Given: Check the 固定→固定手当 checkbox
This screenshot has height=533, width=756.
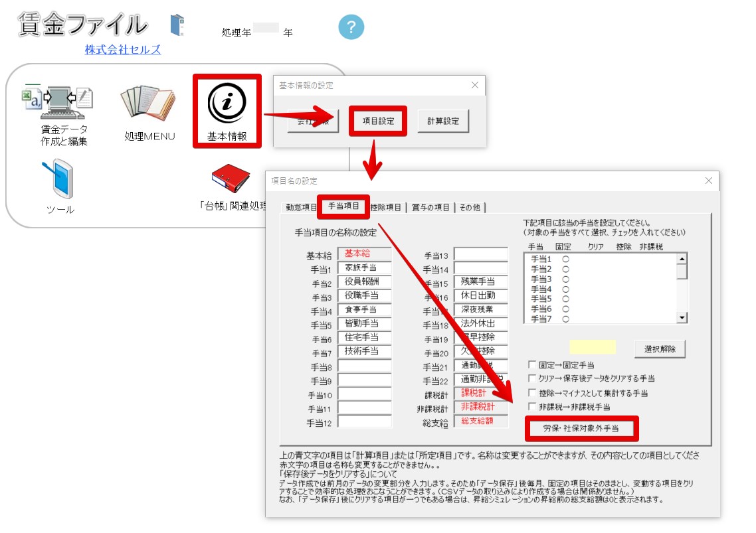Looking at the screenshot, I should (x=532, y=365).
